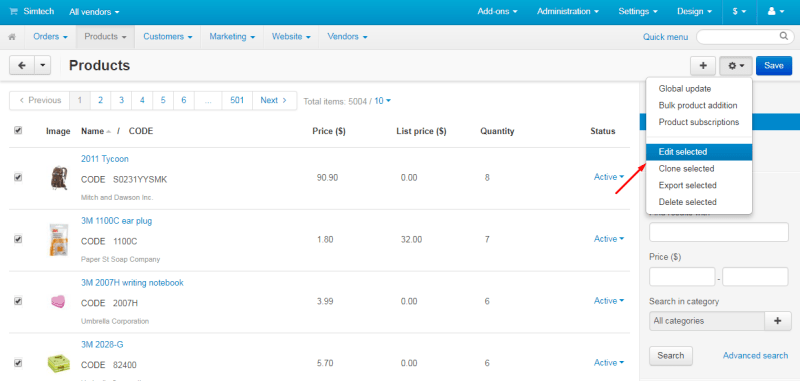Open the Customers menu
Viewport: 800px width, 381px height.
click(168, 37)
